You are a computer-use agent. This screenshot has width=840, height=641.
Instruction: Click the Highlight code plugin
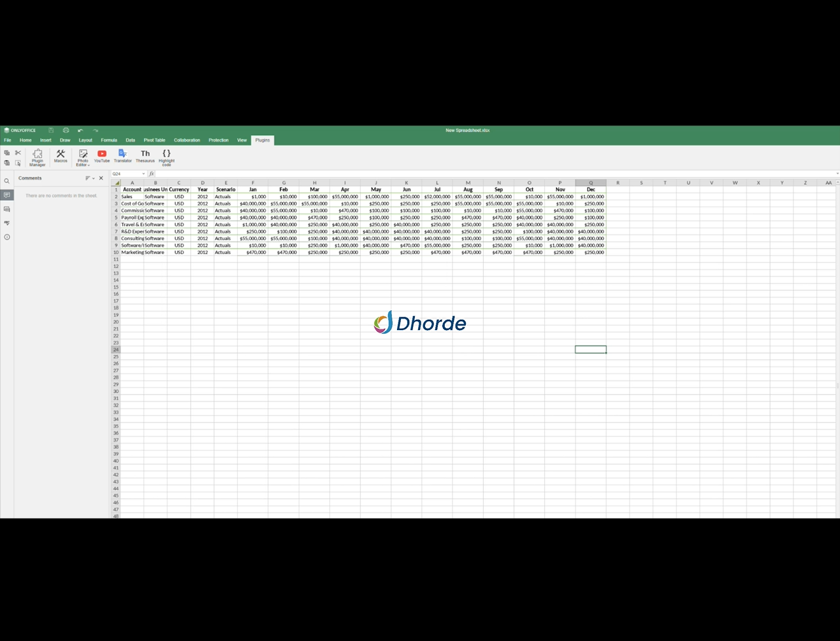tap(166, 157)
